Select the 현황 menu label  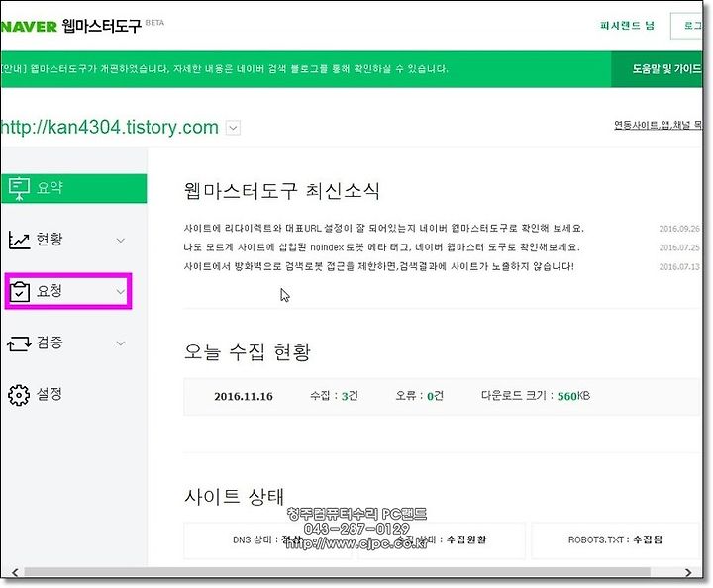50,239
